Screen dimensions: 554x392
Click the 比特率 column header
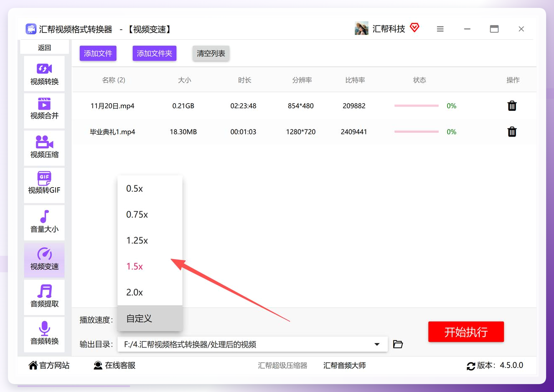[355, 80]
